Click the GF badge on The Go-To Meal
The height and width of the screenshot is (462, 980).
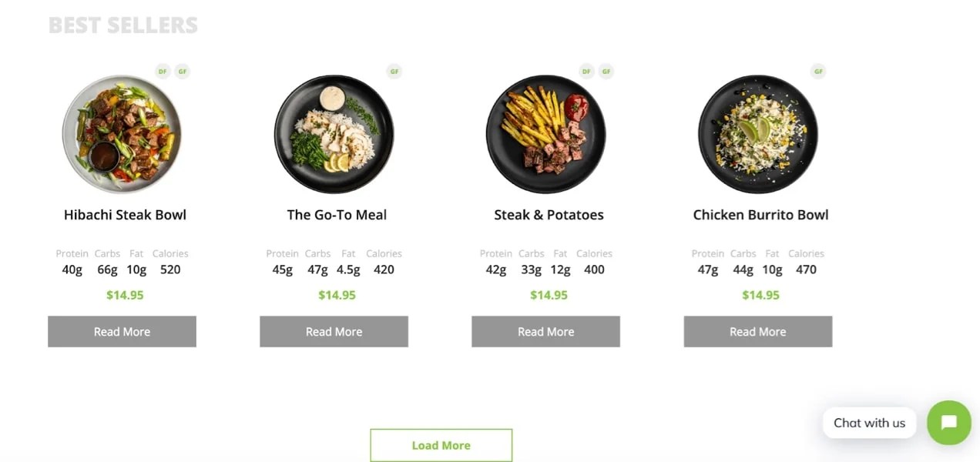394,71
